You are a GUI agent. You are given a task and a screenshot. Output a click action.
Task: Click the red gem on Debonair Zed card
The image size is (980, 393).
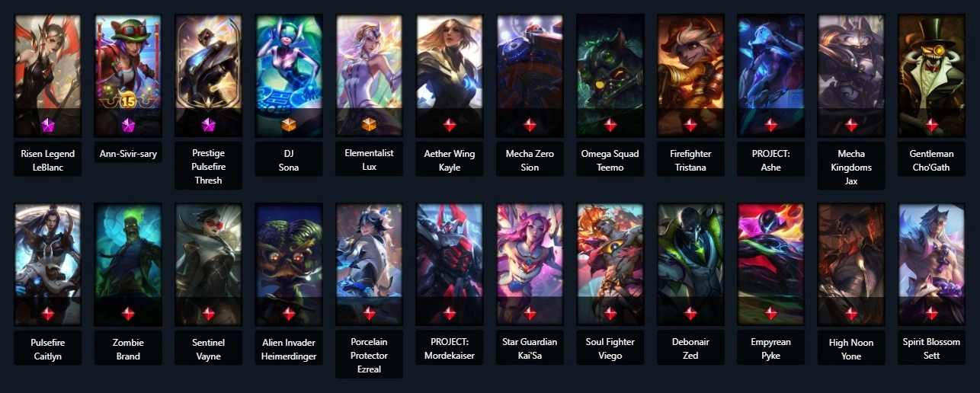click(x=690, y=313)
